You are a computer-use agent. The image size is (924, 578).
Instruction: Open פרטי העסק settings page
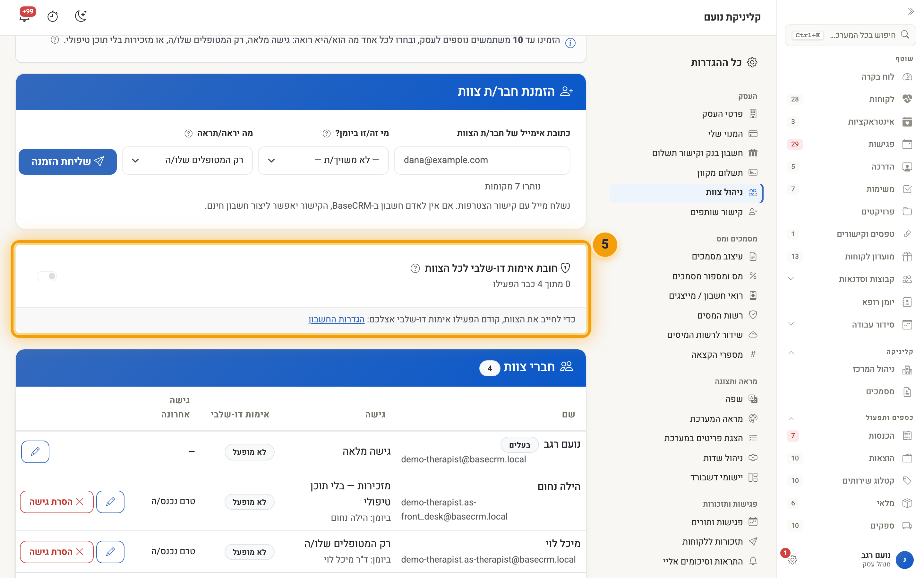point(686,114)
